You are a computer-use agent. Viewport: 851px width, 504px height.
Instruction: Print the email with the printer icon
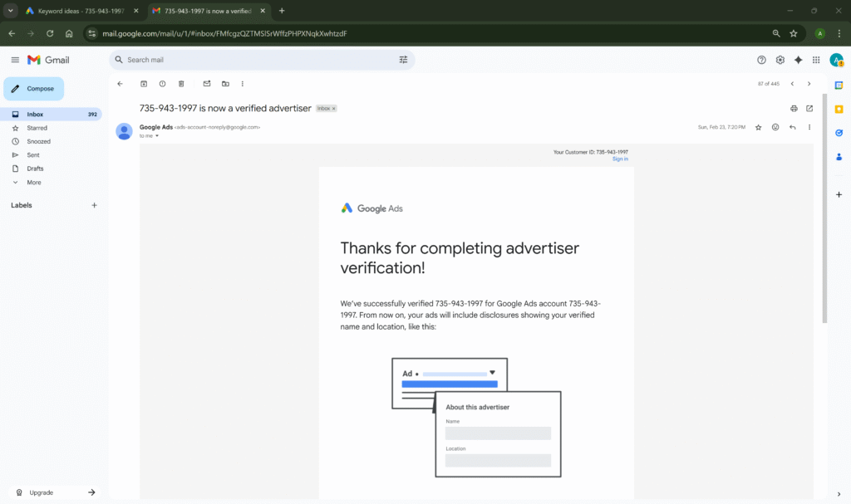click(794, 108)
